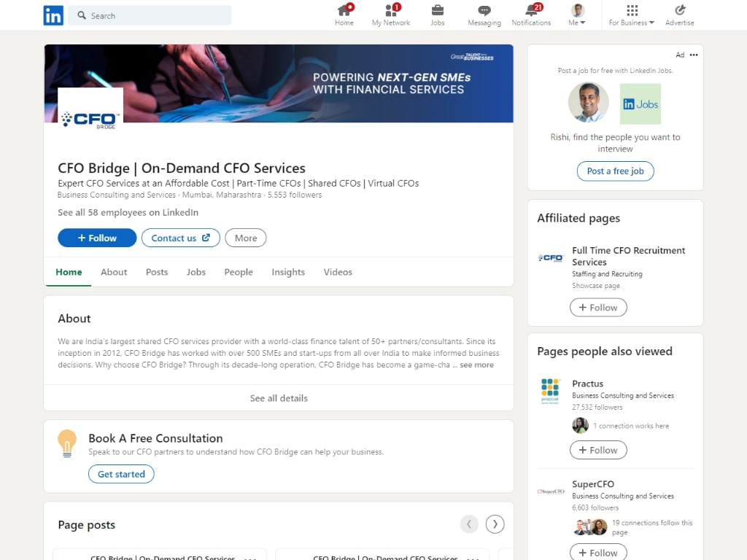
Task: Go to LinkedIn Home icon
Action: click(344, 11)
